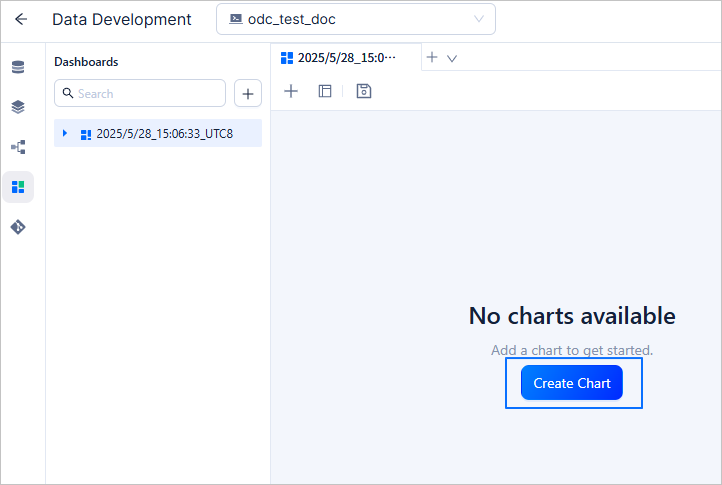This screenshot has width=722, height=485.
Task: Open the database section in left sidebar
Action: 18,68
